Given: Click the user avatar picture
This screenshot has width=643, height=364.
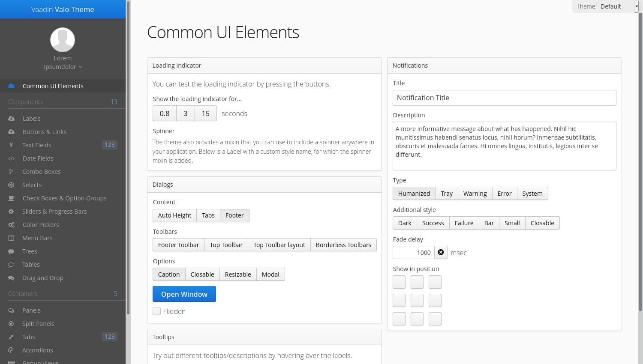Looking at the screenshot, I should [63, 40].
